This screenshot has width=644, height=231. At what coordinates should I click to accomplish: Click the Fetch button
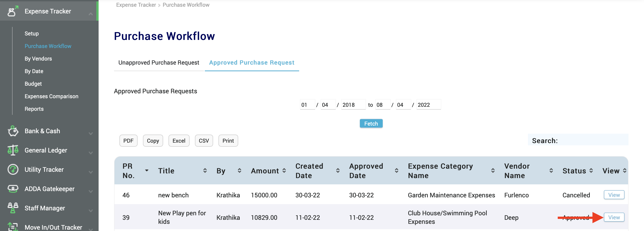click(371, 123)
